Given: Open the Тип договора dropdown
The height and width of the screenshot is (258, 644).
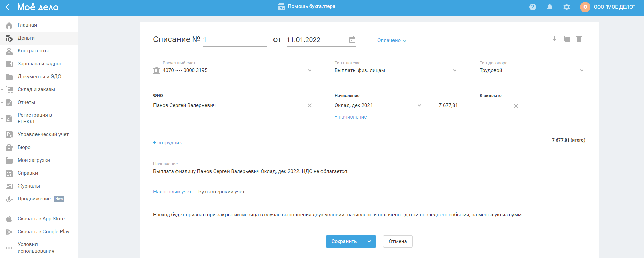Looking at the screenshot, I should point(582,70).
